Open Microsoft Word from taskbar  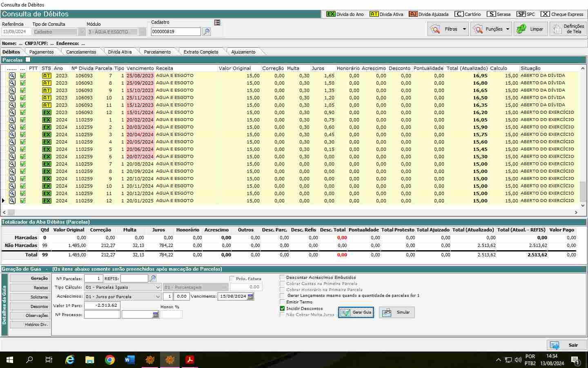point(129,360)
